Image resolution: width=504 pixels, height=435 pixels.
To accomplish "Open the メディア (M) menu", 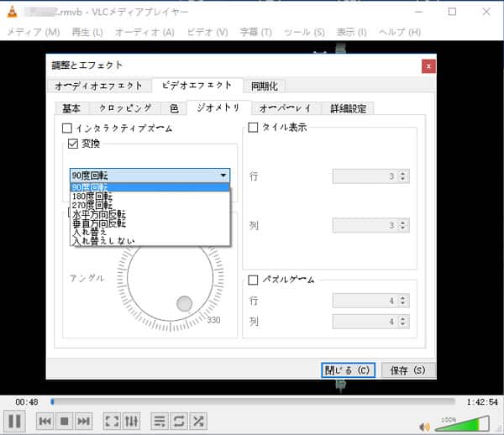I will [34, 32].
